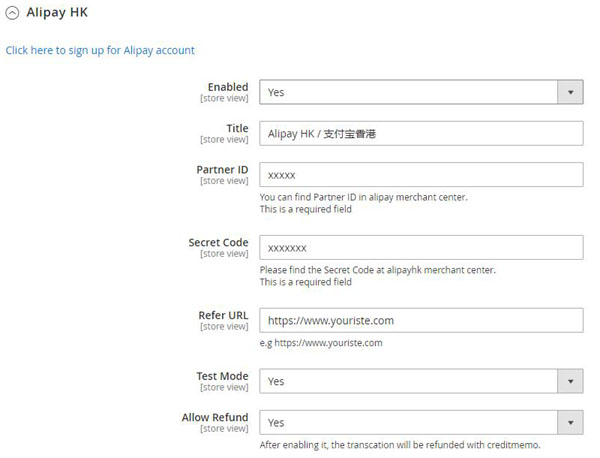600x458 pixels.
Task: Click the Test Mode dropdown arrow
Action: coord(570,381)
